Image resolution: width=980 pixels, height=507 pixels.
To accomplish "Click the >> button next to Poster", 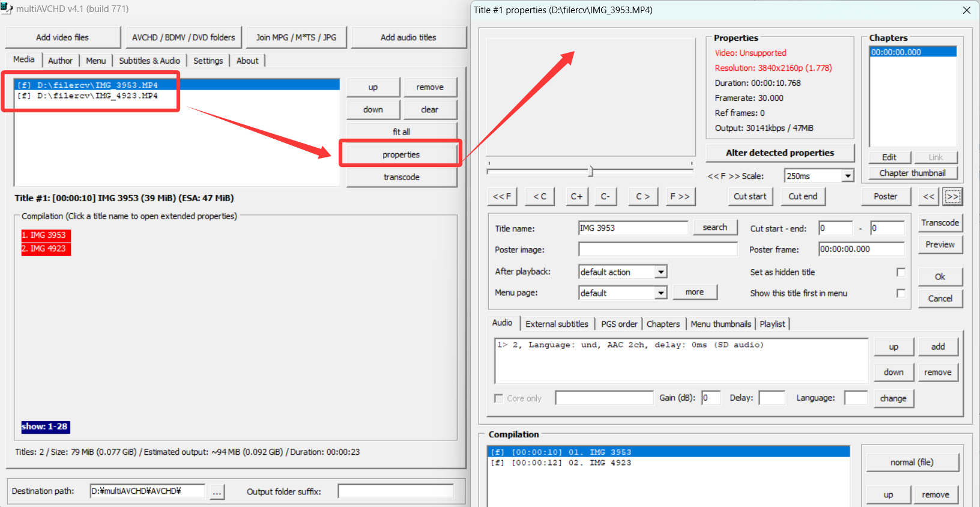I will pyautogui.click(x=952, y=196).
